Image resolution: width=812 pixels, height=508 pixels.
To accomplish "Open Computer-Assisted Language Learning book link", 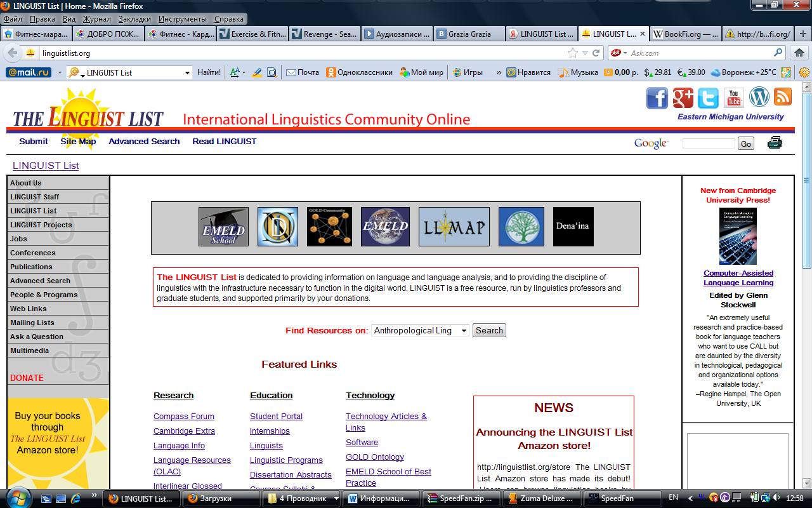I will [738, 278].
